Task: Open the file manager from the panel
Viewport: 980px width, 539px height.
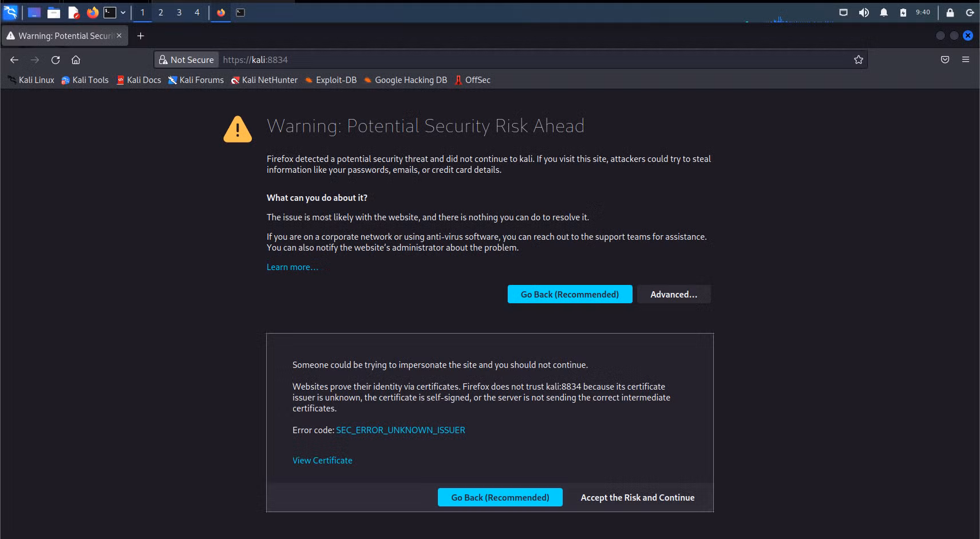Action: [54, 12]
